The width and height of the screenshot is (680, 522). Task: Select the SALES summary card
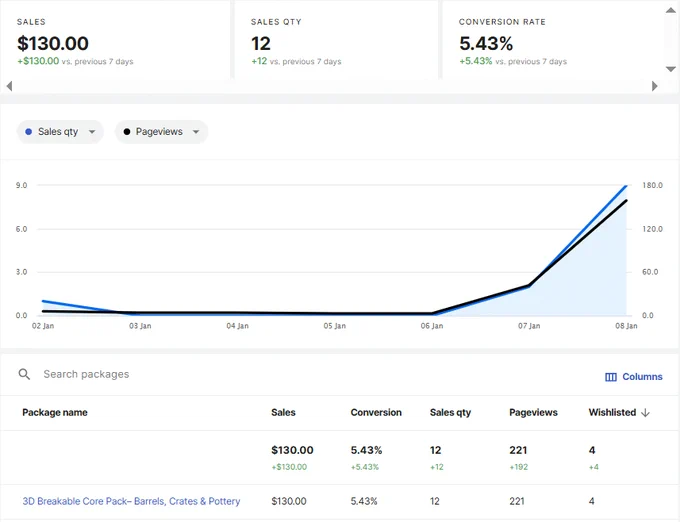point(115,40)
